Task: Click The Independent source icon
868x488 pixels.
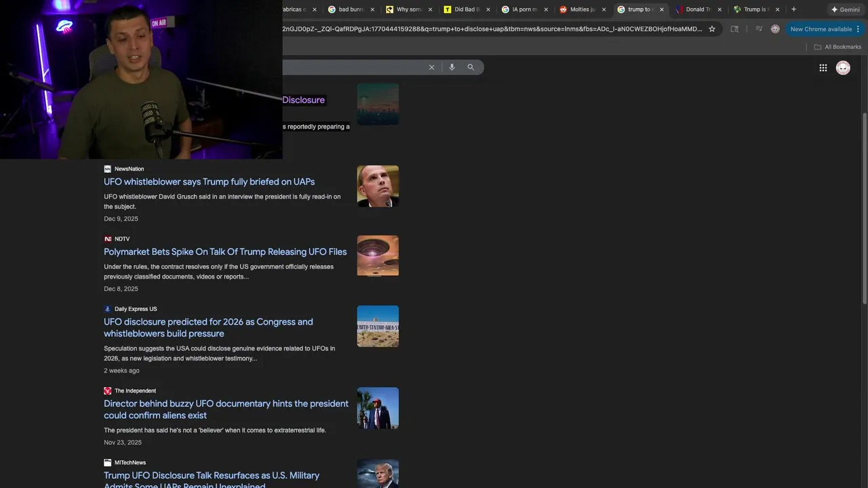Action: pos(107,390)
